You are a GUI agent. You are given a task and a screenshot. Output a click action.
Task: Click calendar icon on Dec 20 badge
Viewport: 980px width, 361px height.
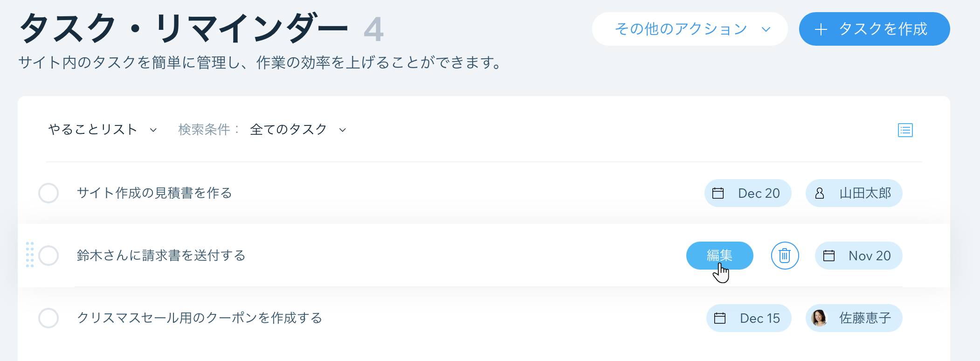click(718, 193)
